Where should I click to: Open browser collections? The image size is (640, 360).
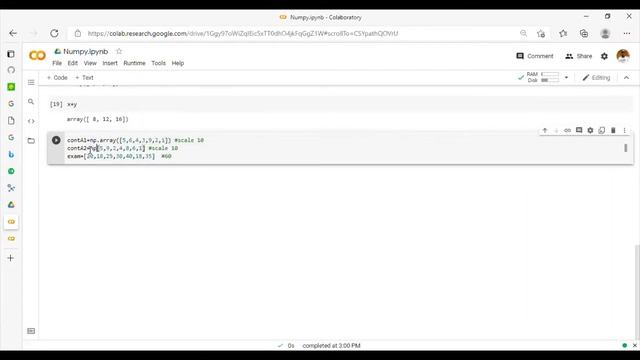[584, 33]
